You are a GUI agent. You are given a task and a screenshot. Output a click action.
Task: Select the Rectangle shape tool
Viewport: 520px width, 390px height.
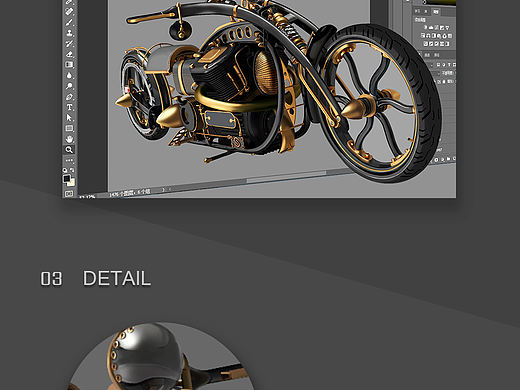point(69,128)
